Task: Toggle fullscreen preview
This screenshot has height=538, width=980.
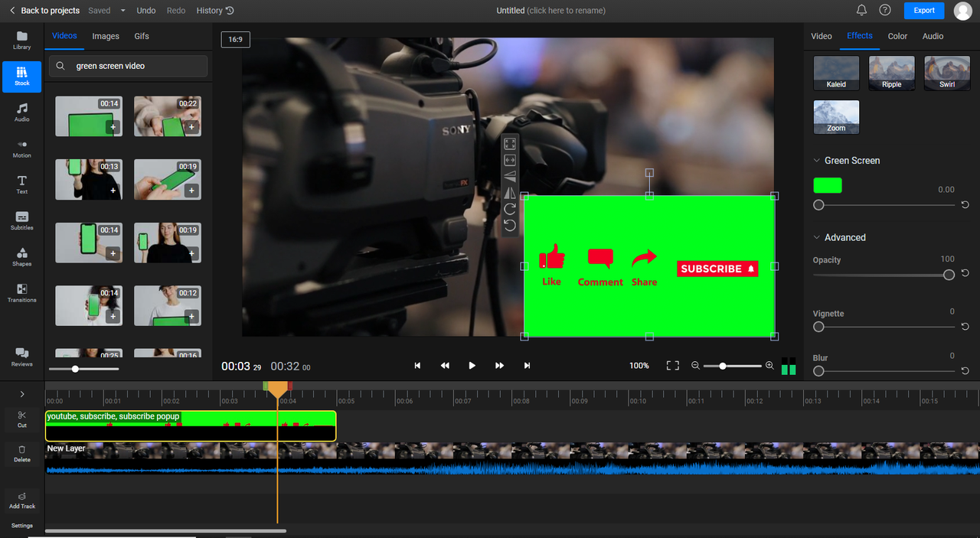Action: click(672, 366)
